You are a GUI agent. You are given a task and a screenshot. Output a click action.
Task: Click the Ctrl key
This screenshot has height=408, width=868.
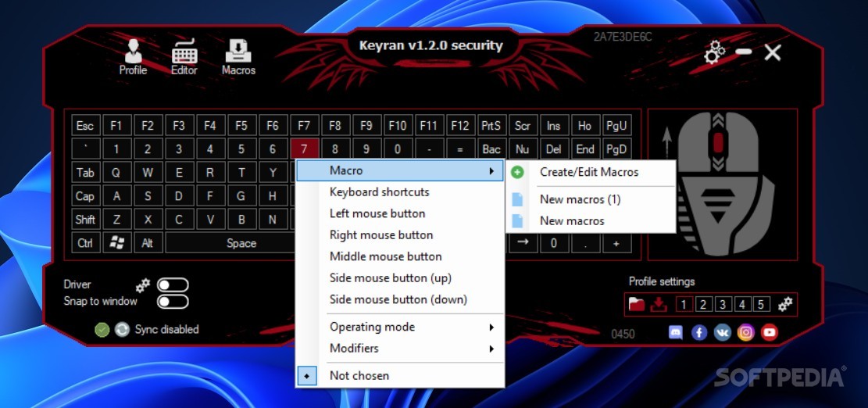coord(85,243)
